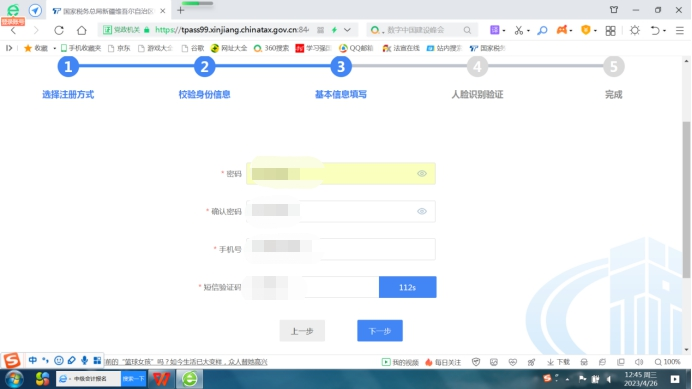The width and height of the screenshot is (692, 389).
Task: Open WPS Office from the taskbar
Action: [x=161, y=379]
